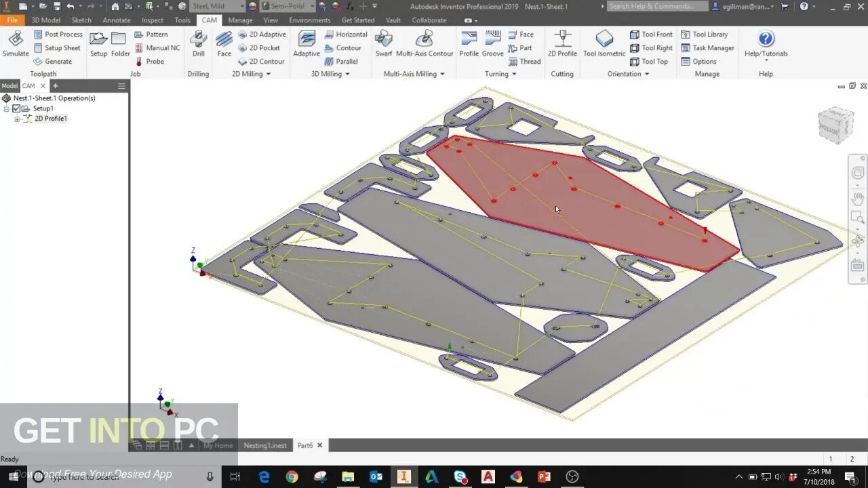Switch to the Inspect ribbon tab
This screenshot has height=488, width=868.
pyautogui.click(x=153, y=20)
